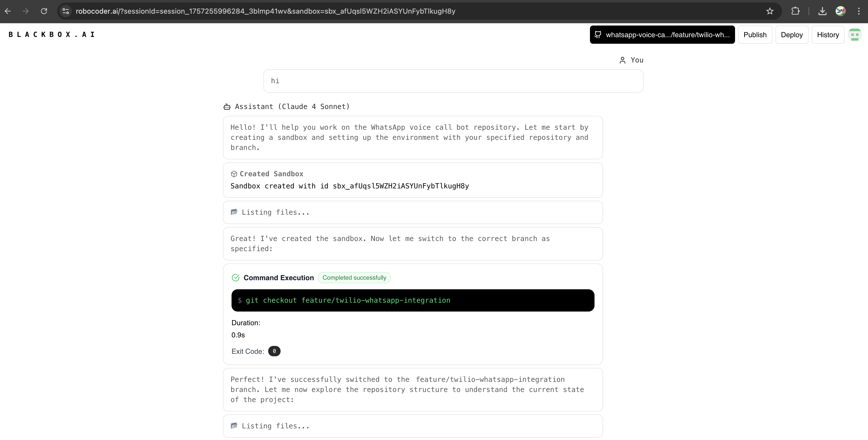This screenshot has height=440, width=868.
Task: Click the Created Sandbox cube icon
Action: 234,174
